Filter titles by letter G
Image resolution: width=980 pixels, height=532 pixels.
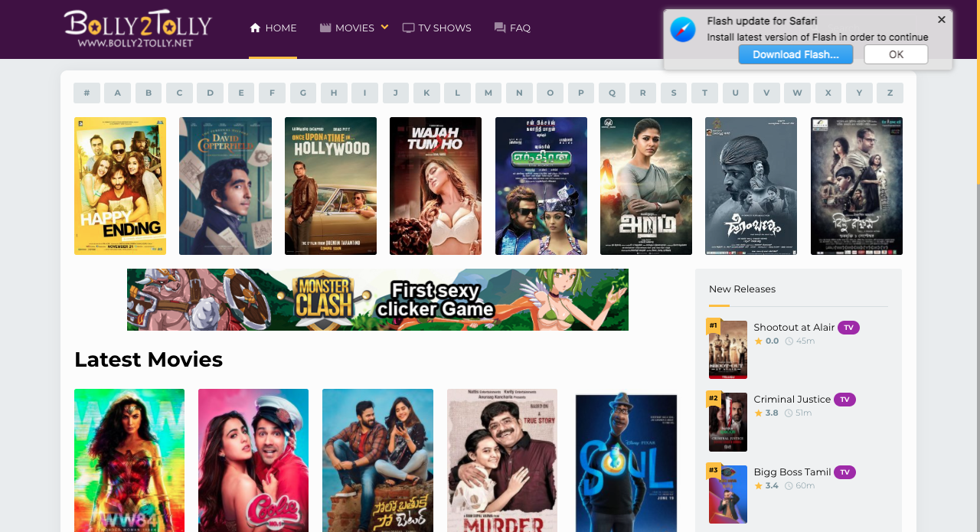tap(302, 93)
